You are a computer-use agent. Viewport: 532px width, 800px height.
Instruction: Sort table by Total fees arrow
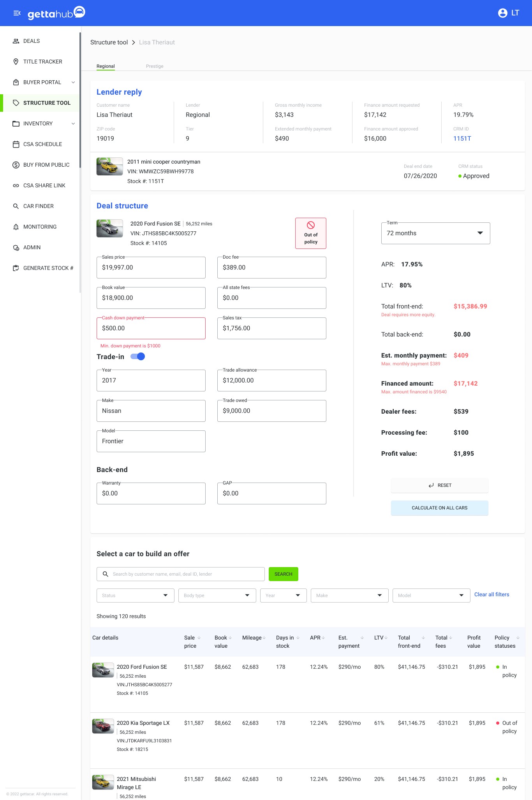click(x=451, y=638)
